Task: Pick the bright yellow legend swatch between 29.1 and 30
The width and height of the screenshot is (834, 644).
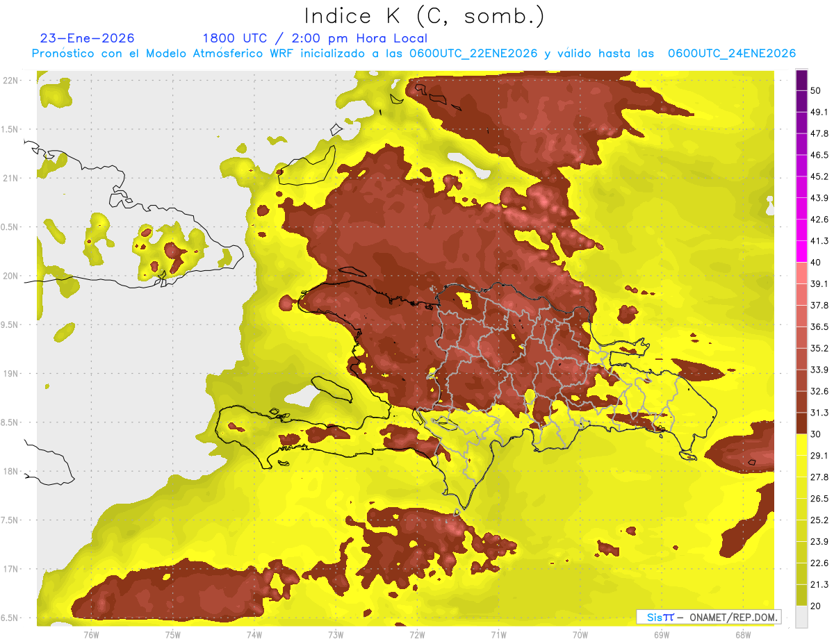Action: click(801, 445)
